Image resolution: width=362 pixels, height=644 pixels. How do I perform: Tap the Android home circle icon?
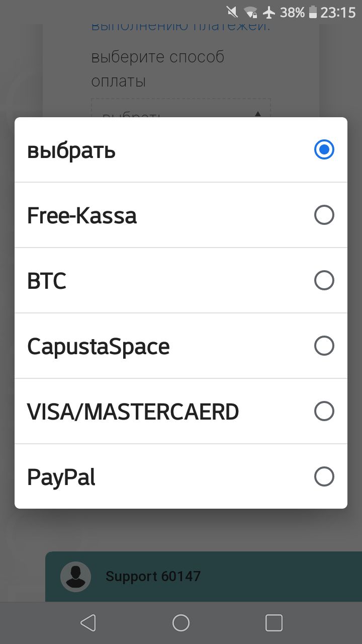[x=181, y=623]
